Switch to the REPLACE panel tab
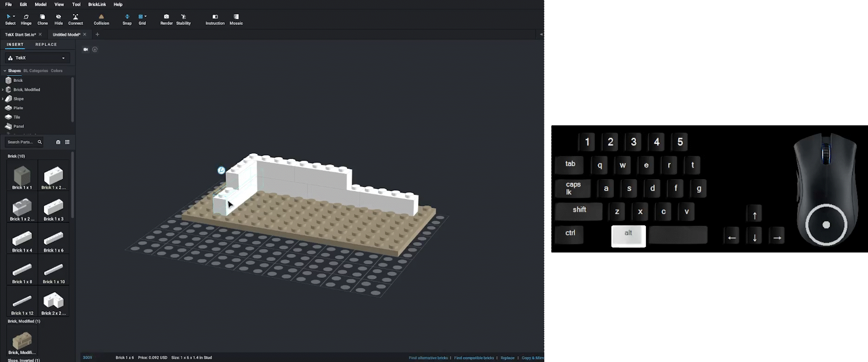This screenshot has height=362, width=868. pos(46,44)
